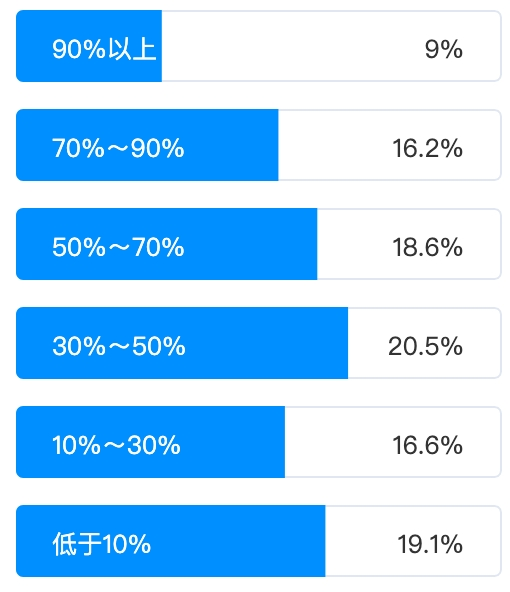510x592 pixels.
Task: Click blue filled portion of 30%～50% bar
Action: coord(182,343)
